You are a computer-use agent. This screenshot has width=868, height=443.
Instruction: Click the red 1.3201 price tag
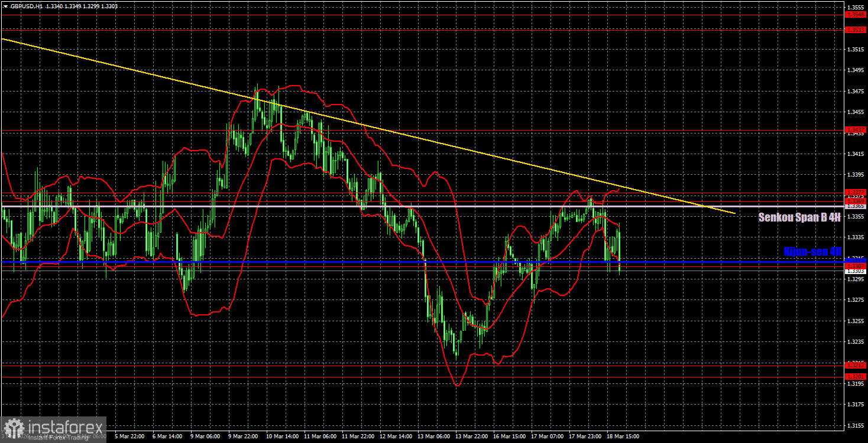(x=856, y=376)
